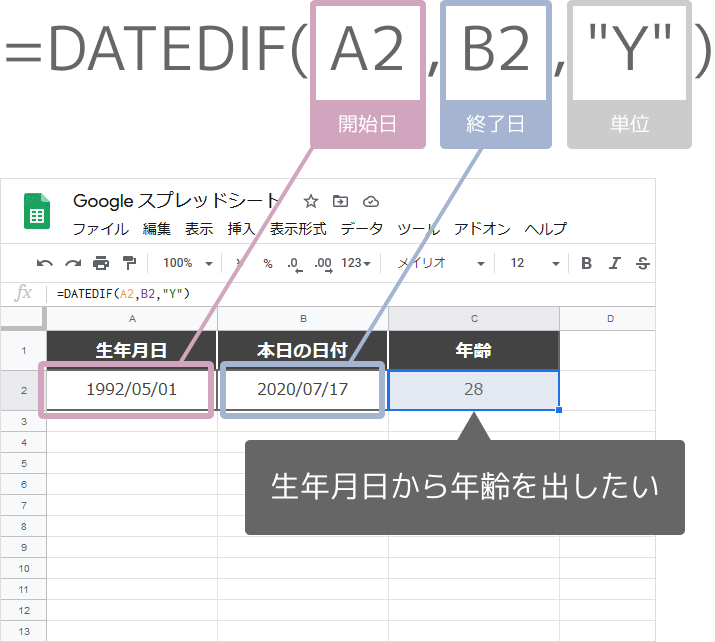Click the 本日の日付 header cell

pos(303,351)
